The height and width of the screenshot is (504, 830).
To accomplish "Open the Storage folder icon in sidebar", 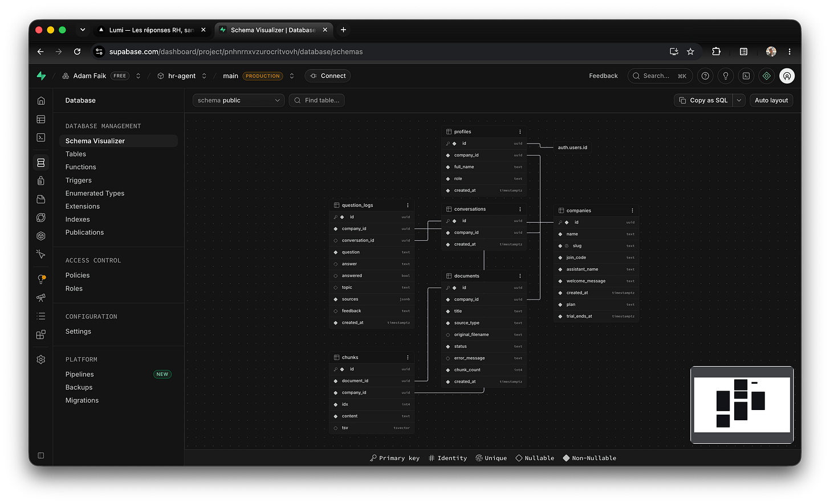I will pos(41,199).
